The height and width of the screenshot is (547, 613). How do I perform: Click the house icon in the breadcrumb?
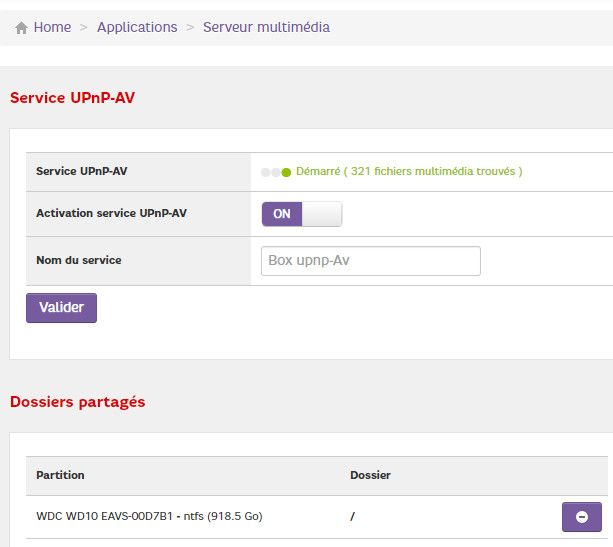(x=21, y=28)
